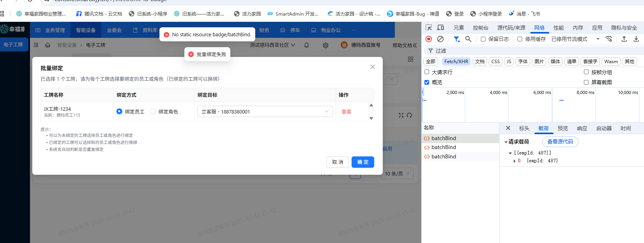Open 幸福家园-Bug - 禅道 bookmark
The height and width of the screenshot is (243, 644).
point(413,14)
